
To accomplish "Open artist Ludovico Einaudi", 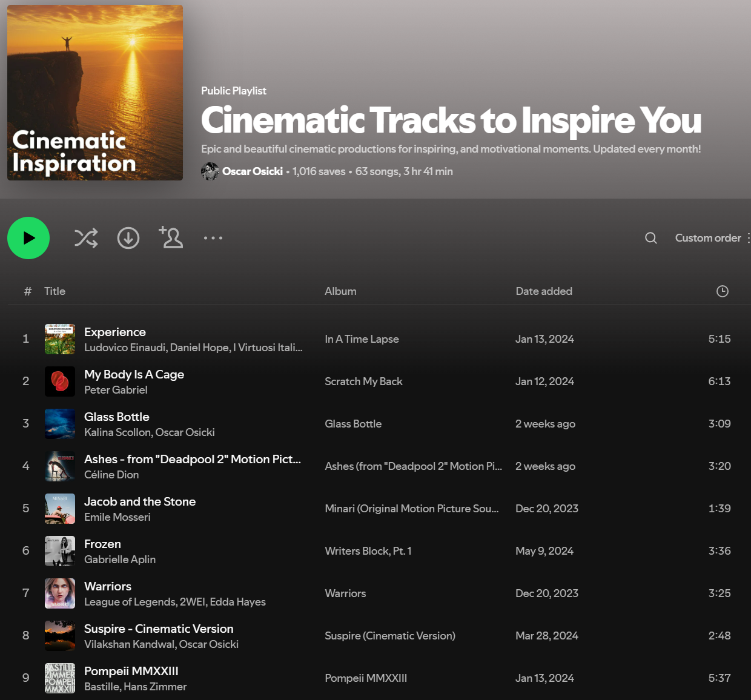I will tap(125, 348).
